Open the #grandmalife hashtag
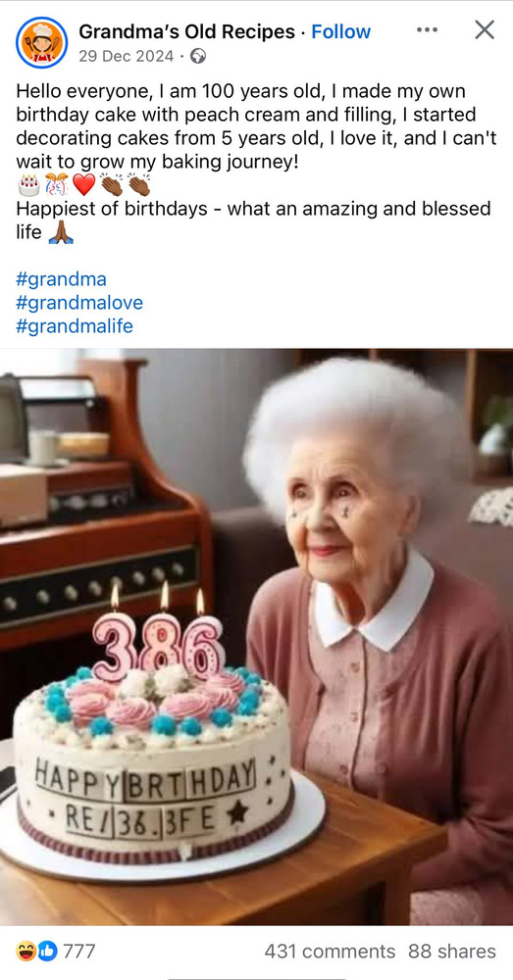Image resolution: width=513 pixels, height=980 pixels. coord(75,326)
